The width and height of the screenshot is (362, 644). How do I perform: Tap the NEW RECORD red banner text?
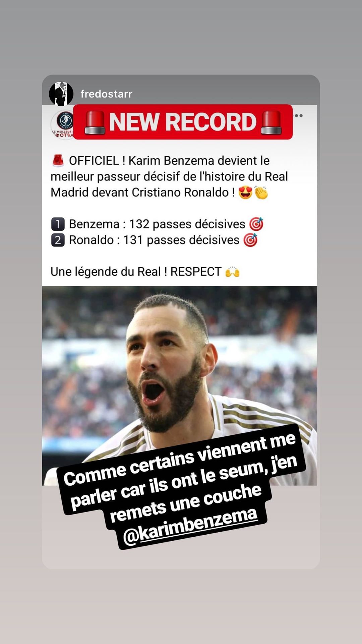click(183, 122)
